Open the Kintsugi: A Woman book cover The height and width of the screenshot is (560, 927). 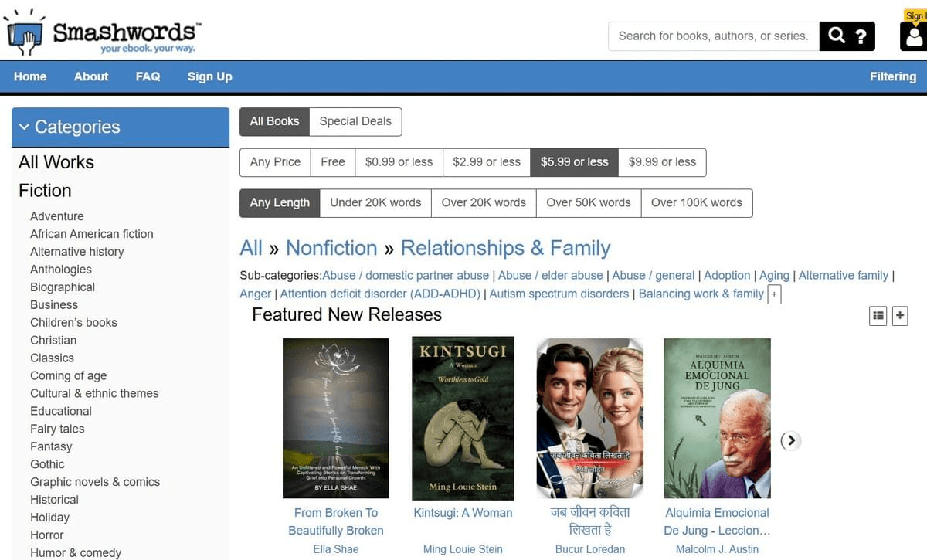pos(463,418)
